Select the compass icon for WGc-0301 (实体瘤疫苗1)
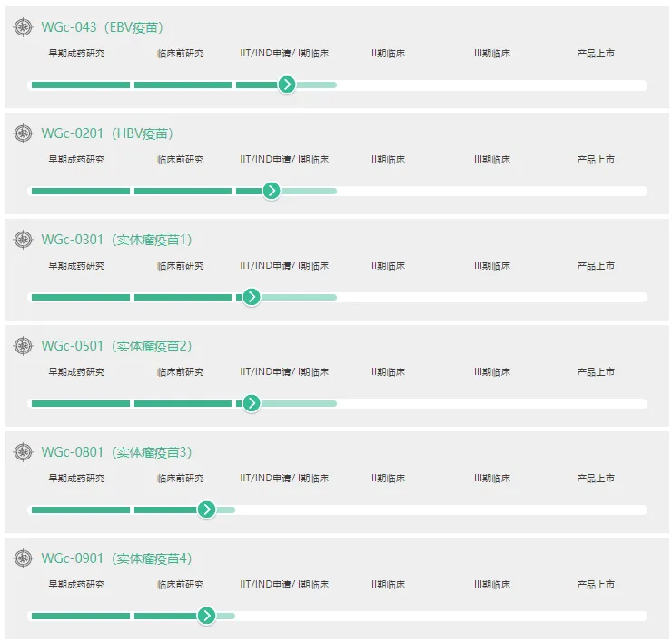Viewport: 672px width, 642px height. [x=23, y=240]
